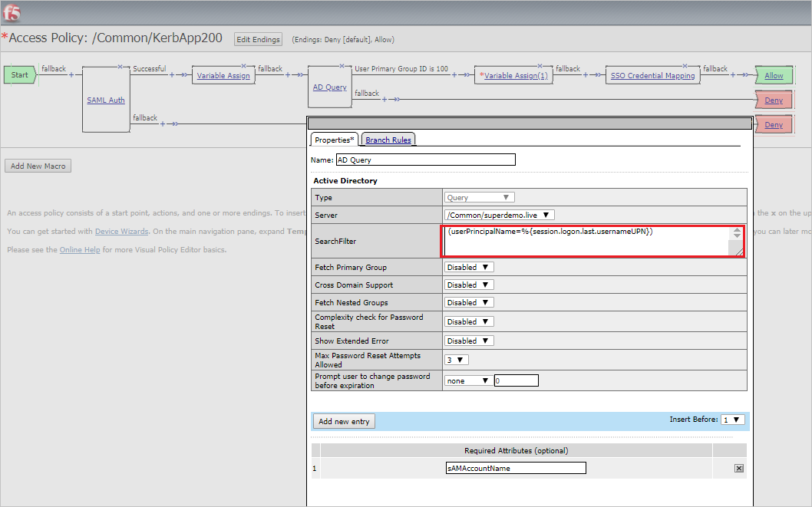Add an item on SAML Auth's fallback branch
The image size is (812, 507).
[x=163, y=123]
